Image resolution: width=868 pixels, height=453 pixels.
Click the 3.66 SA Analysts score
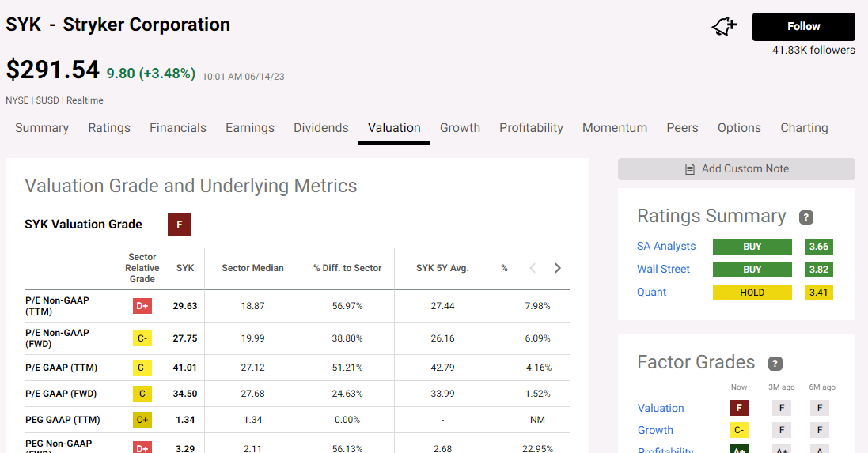point(819,247)
